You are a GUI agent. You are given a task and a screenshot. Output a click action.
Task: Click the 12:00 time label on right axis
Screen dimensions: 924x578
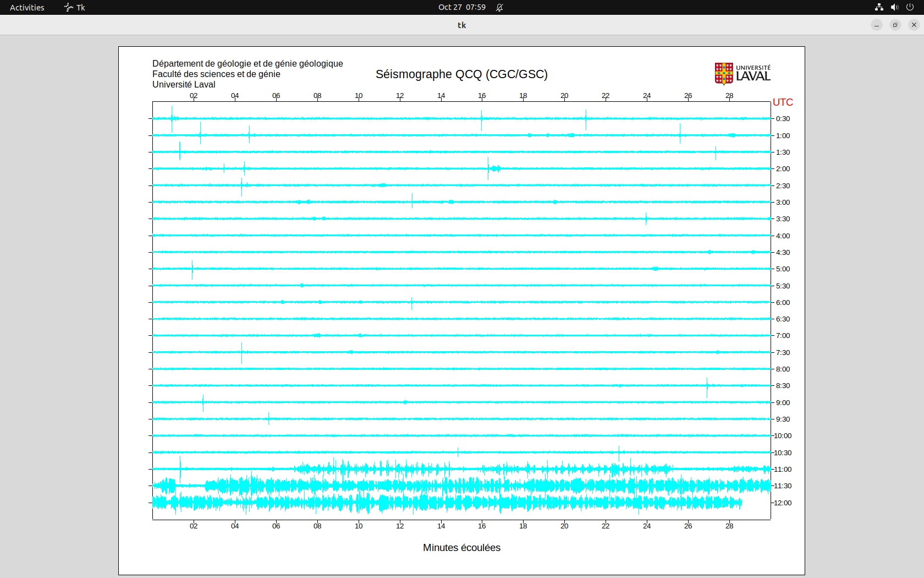783,503
